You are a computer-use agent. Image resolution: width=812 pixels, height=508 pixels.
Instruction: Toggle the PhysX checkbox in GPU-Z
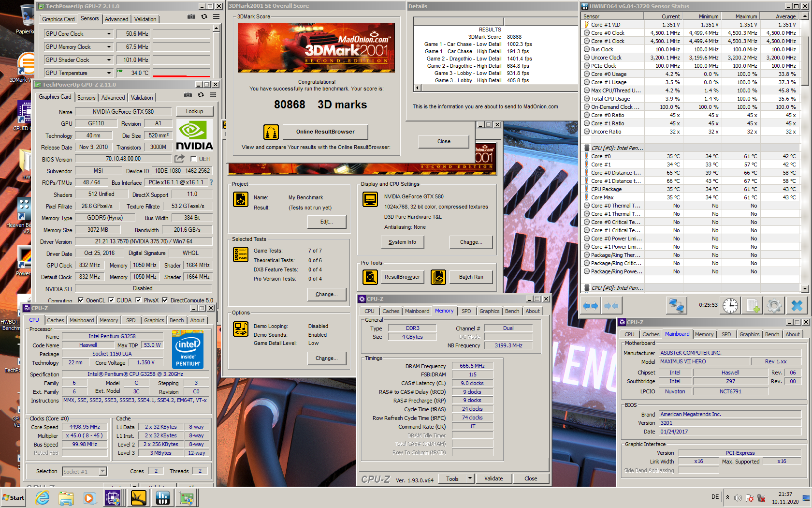click(138, 300)
